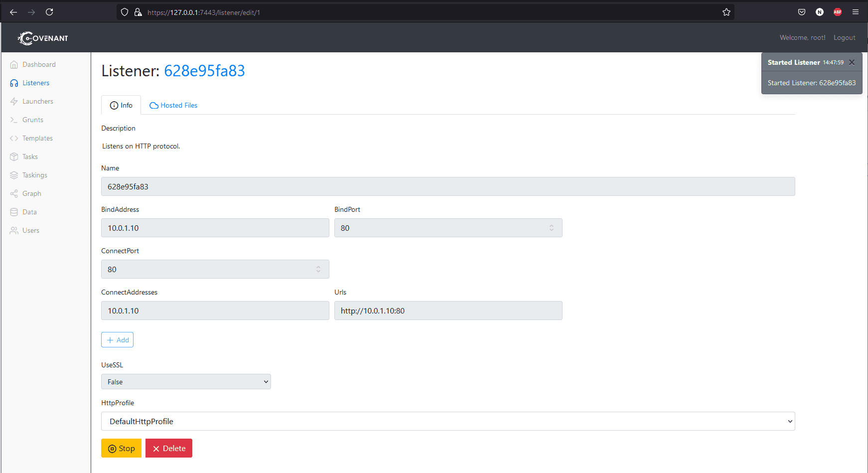
Task: Open the Adblock Plus extension icon
Action: (838, 12)
